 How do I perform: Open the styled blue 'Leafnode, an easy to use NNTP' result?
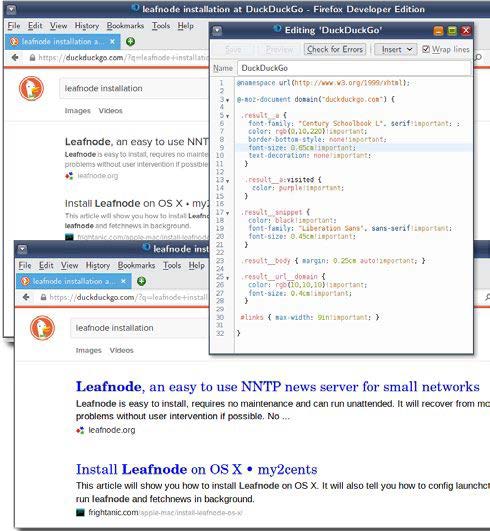[x=278, y=387]
